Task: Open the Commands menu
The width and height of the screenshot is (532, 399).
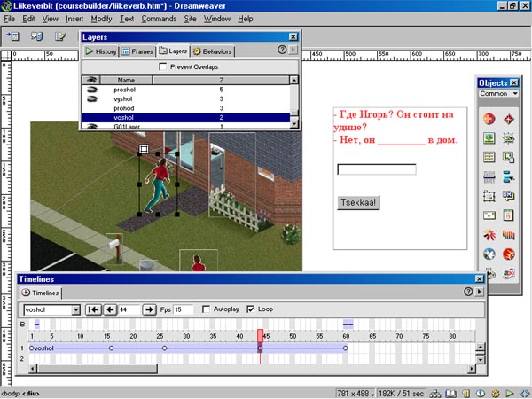Action: (x=158, y=18)
